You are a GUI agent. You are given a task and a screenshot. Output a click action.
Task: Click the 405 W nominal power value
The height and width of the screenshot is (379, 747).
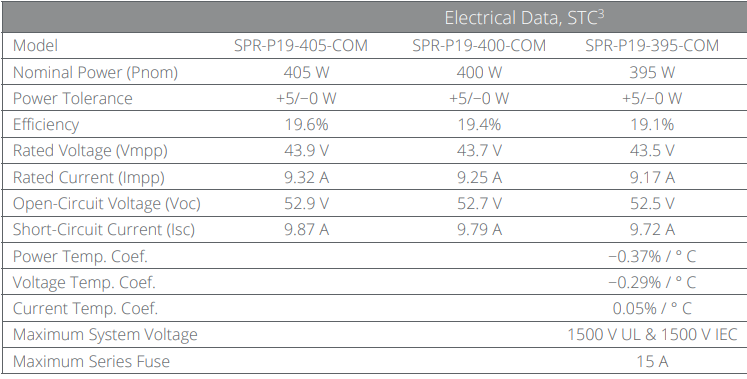click(306, 72)
